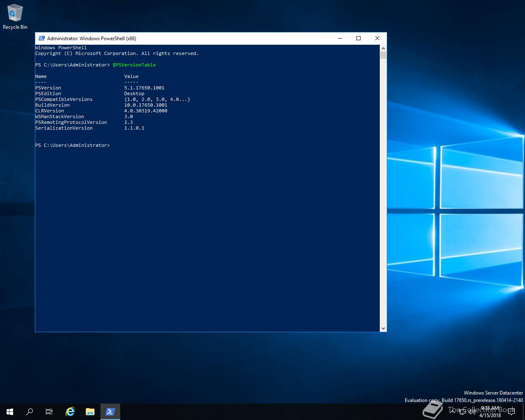This screenshot has width=525, height=420.
Task: Open the network status tray icon
Action: [462, 412]
